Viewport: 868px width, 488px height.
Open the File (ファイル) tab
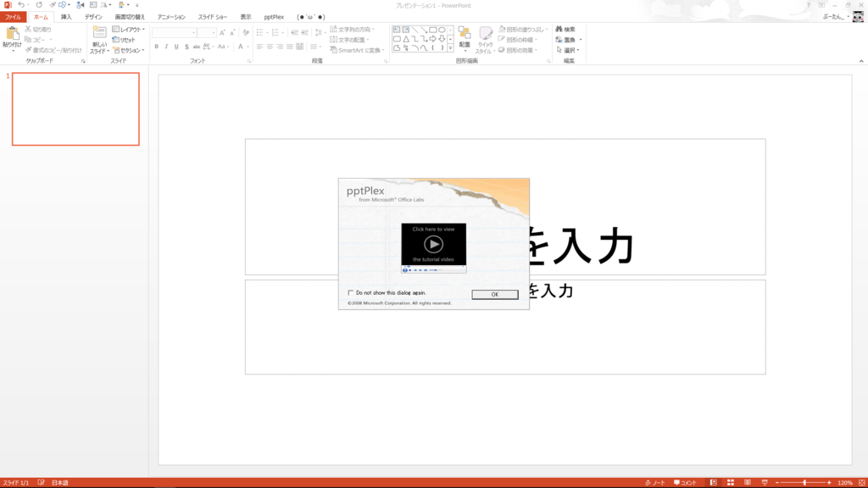pyautogui.click(x=13, y=17)
